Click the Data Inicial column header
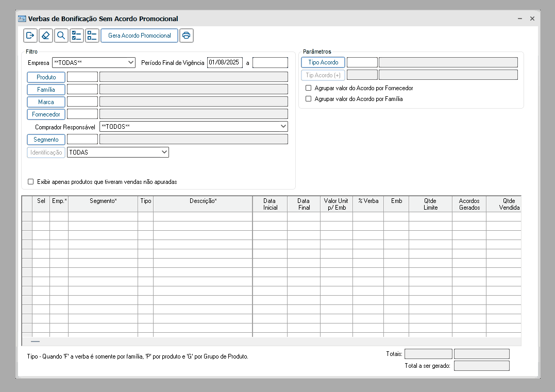The width and height of the screenshot is (555, 392). 270,204
